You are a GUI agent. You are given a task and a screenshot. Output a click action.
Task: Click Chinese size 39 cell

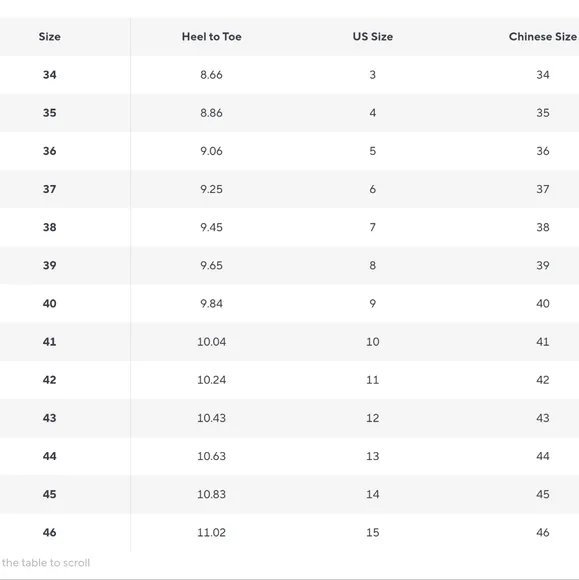tap(543, 265)
